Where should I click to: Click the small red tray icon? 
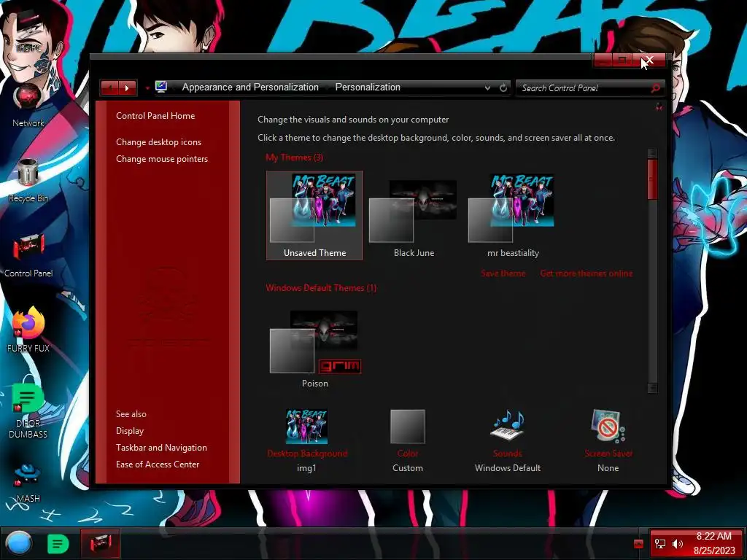[638, 544]
